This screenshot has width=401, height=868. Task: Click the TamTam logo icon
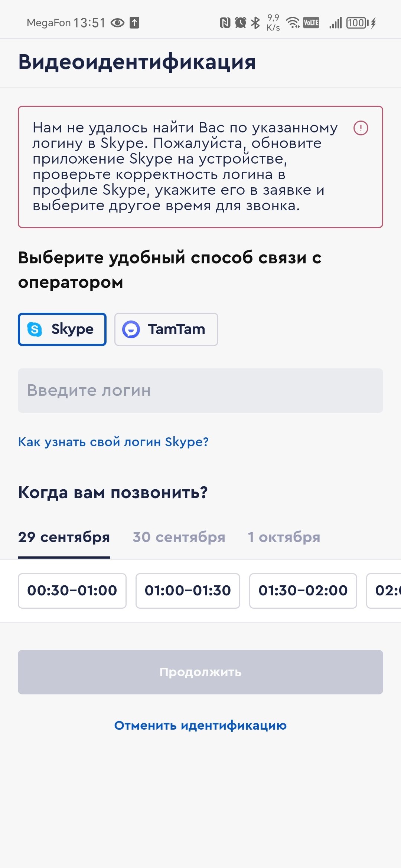(x=131, y=329)
